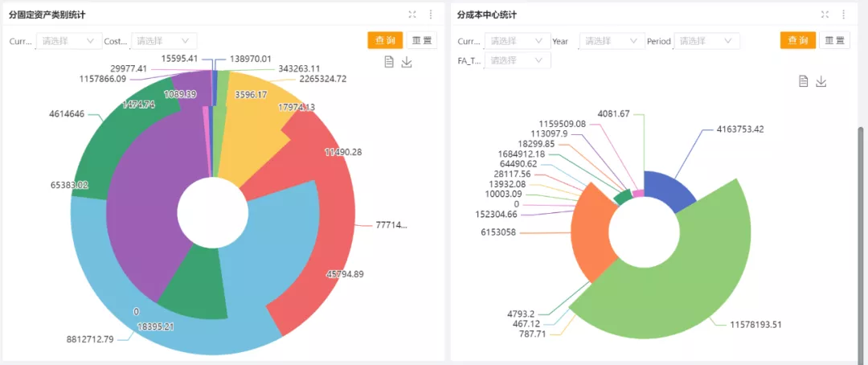Open data view icon above the 分固定资产类别统计 chart

pyautogui.click(x=389, y=62)
